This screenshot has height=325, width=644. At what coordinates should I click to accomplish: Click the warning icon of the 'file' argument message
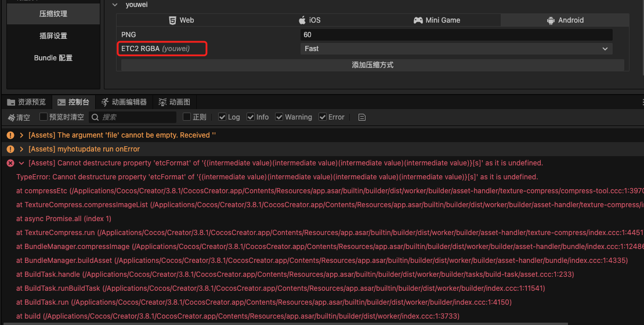pyautogui.click(x=10, y=135)
